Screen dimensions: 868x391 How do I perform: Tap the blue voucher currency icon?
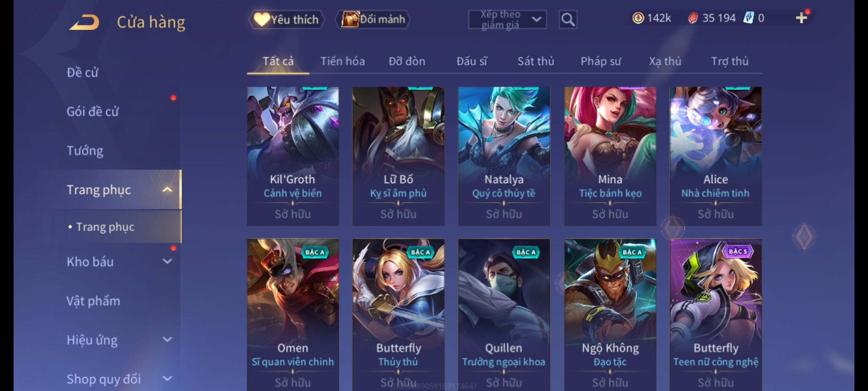748,18
